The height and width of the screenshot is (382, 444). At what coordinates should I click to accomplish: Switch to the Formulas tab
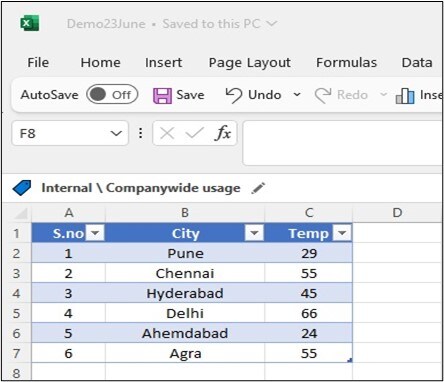(x=346, y=62)
